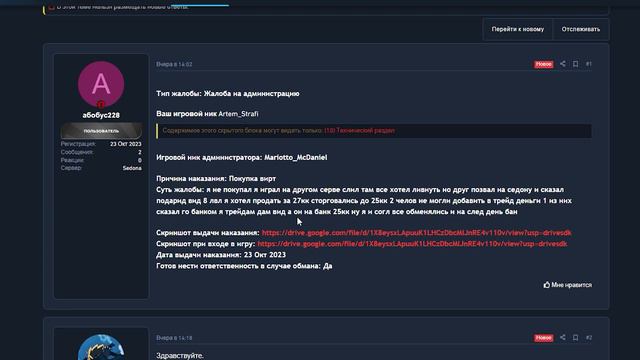640x360 pixels.
Task: Click timestamp "Вчера в 14:18"
Action: (174, 338)
